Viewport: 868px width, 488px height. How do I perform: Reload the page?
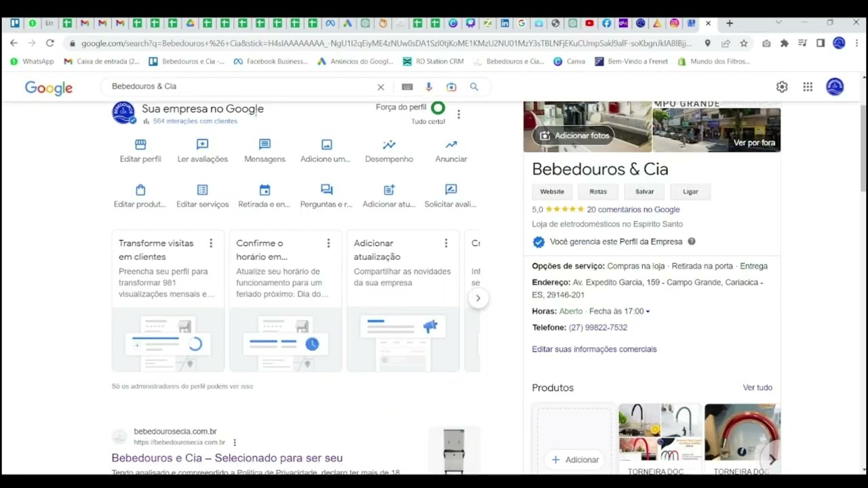pos(50,43)
